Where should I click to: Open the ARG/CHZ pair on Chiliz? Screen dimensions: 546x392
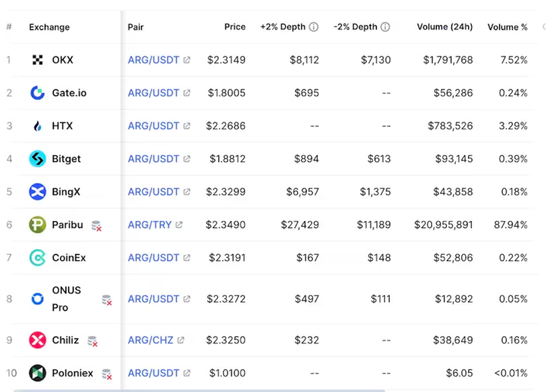tap(150, 340)
